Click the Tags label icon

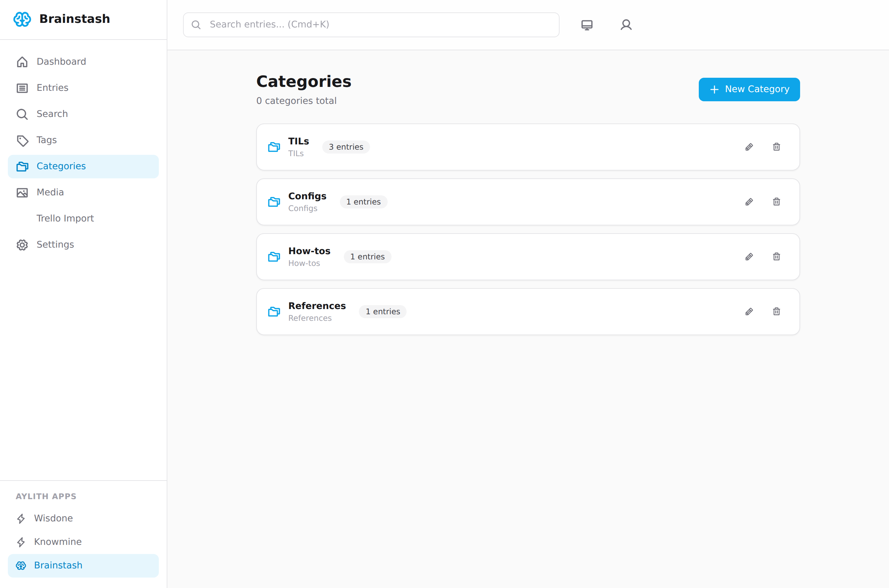(x=22, y=140)
